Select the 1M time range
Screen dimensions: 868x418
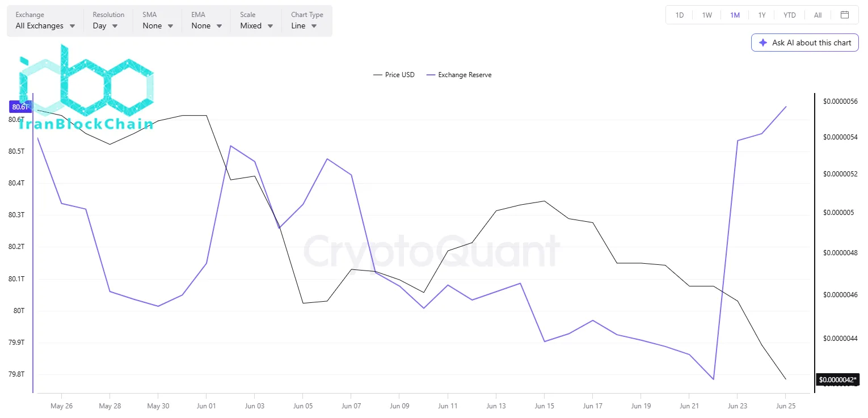(735, 15)
